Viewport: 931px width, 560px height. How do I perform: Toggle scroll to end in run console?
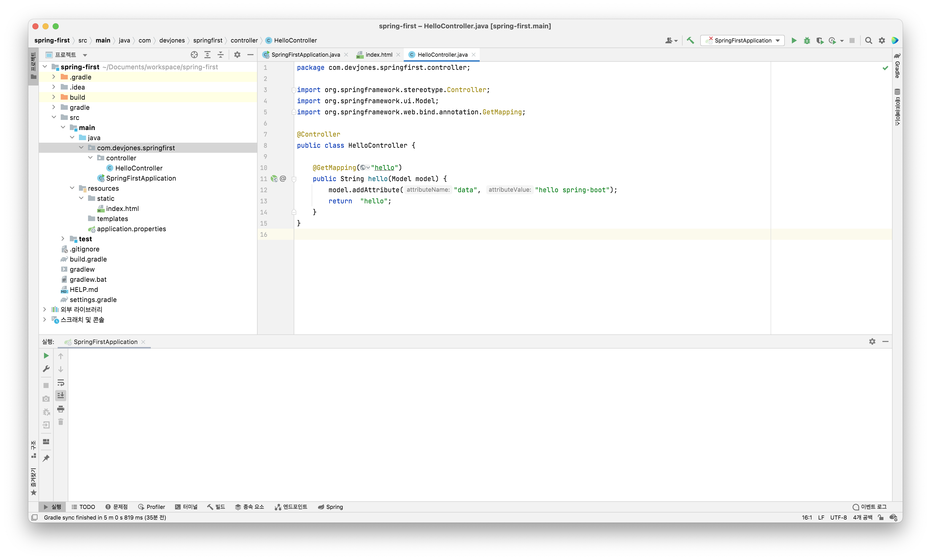click(x=60, y=396)
